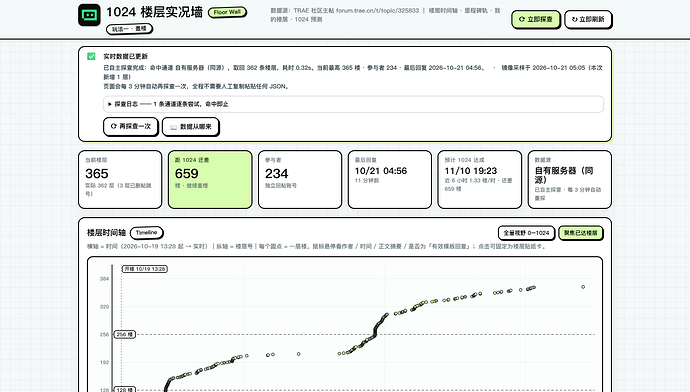The height and width of the screenshot is (392, 690).
Task: Click the reload icon in 立即刷新 button
Action: pos(574,19)
